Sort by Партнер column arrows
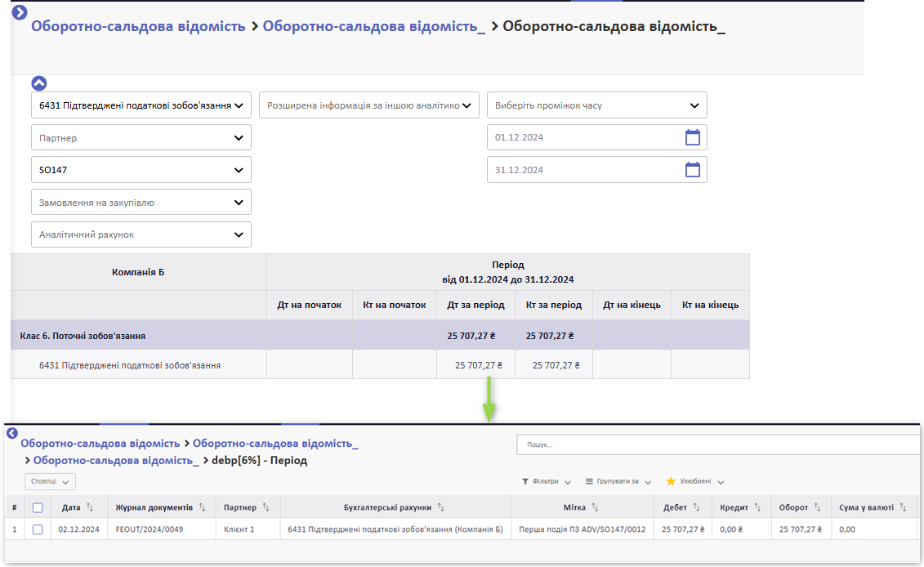924x567 pixels. tap(266, 507)
